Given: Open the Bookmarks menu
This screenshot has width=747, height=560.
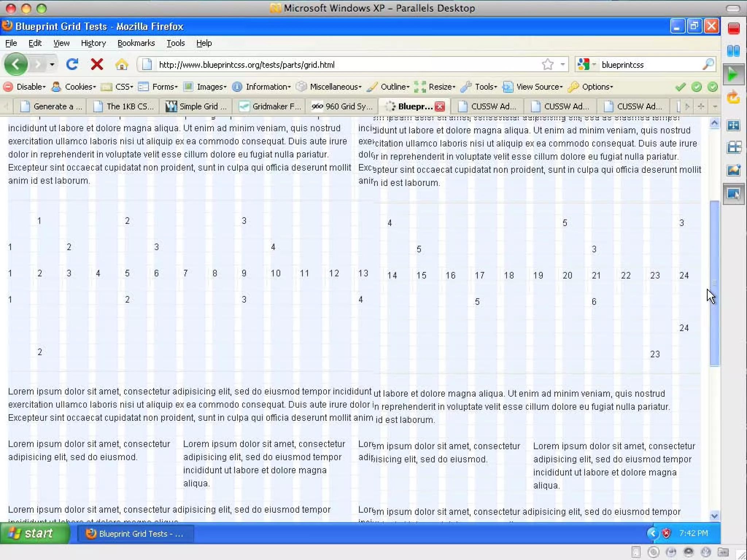Looking at the screenshot, I should 136,43.
